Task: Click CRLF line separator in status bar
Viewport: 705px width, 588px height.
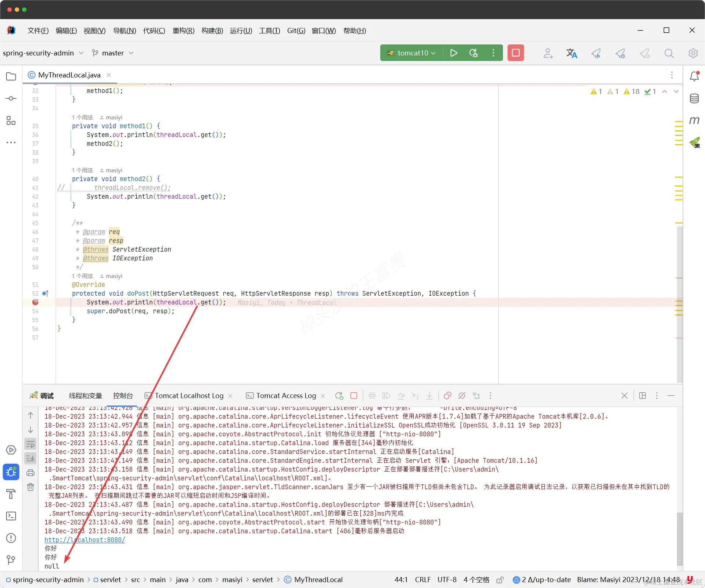Action: point(422,580)
